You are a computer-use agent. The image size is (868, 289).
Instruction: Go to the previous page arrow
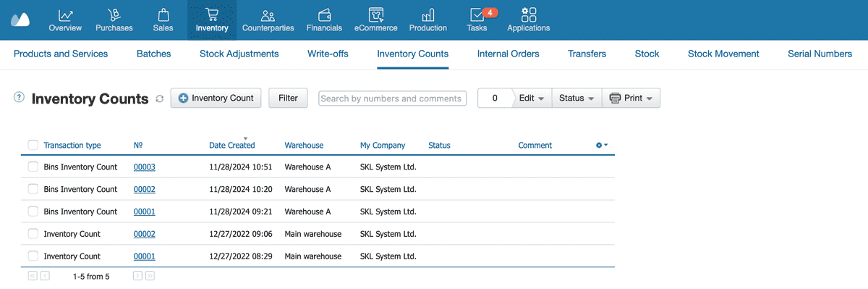pos(45,276)
